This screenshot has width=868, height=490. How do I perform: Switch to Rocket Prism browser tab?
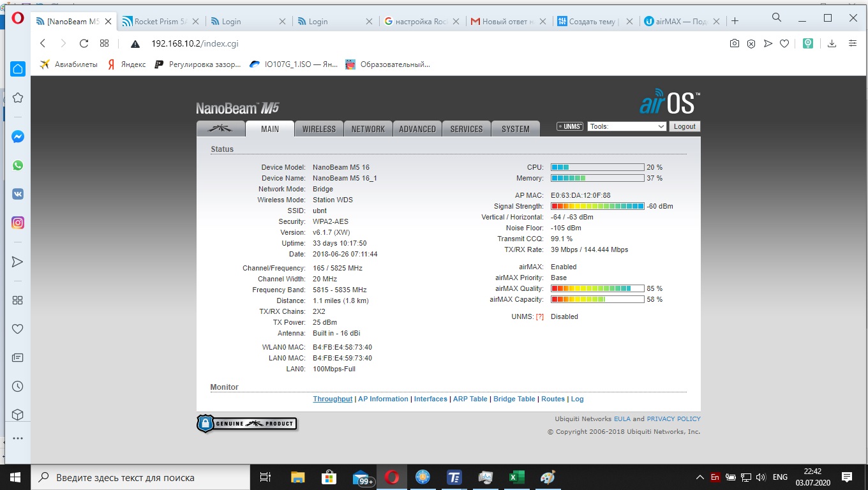click(x=160, y=21)
